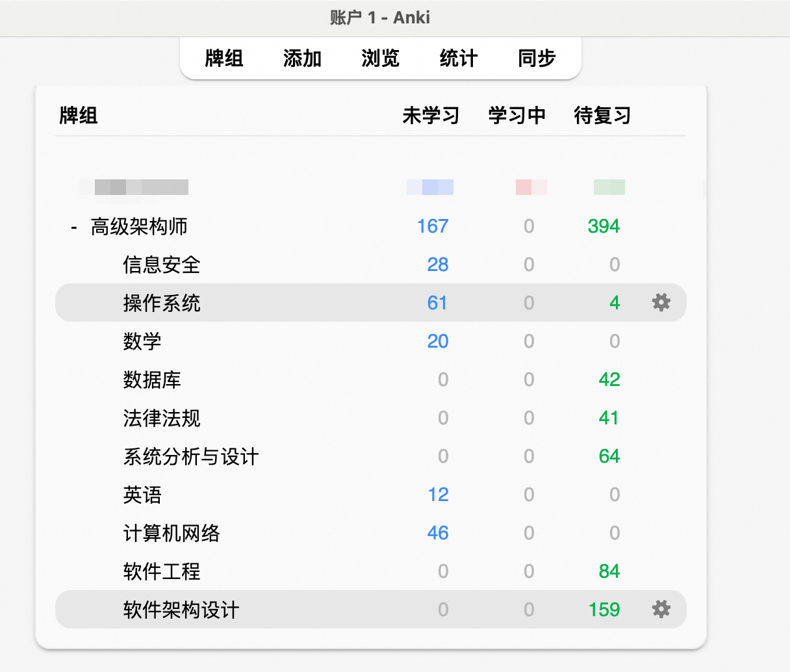Screen dimensions: 790x672
Task: Open the 浏览 card browser
Action: click(x=380, y=58)
